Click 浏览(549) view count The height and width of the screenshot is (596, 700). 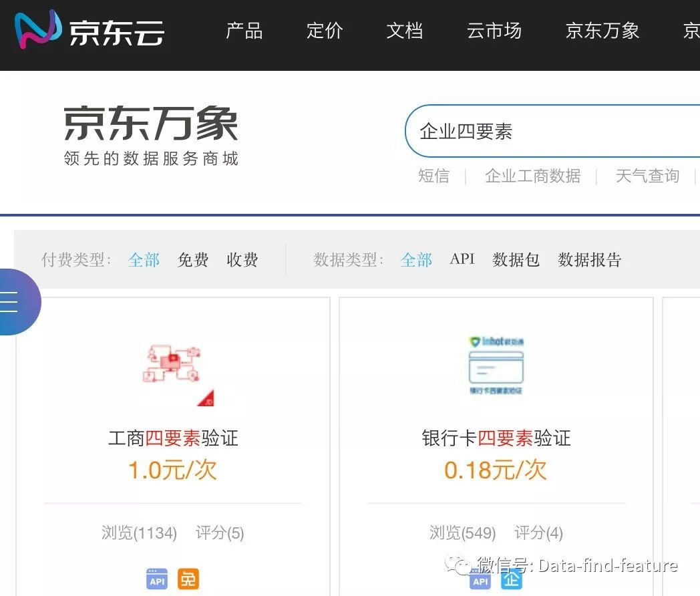click(462, 533)
